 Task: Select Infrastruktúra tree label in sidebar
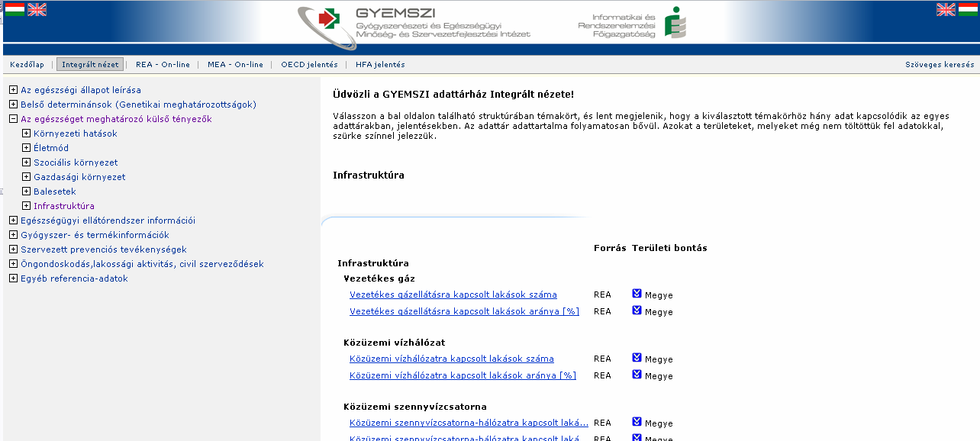pyautogui.click(x=64, y=206)
